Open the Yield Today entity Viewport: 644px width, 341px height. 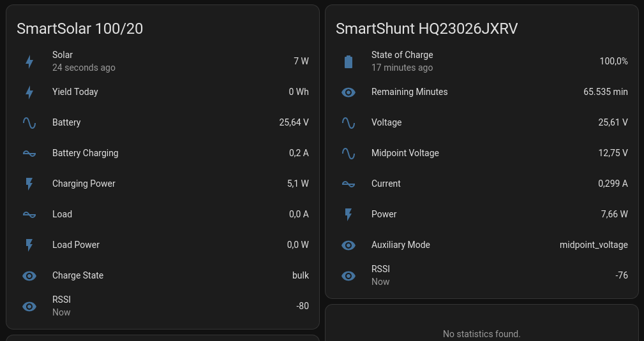(x=75, y=92)
